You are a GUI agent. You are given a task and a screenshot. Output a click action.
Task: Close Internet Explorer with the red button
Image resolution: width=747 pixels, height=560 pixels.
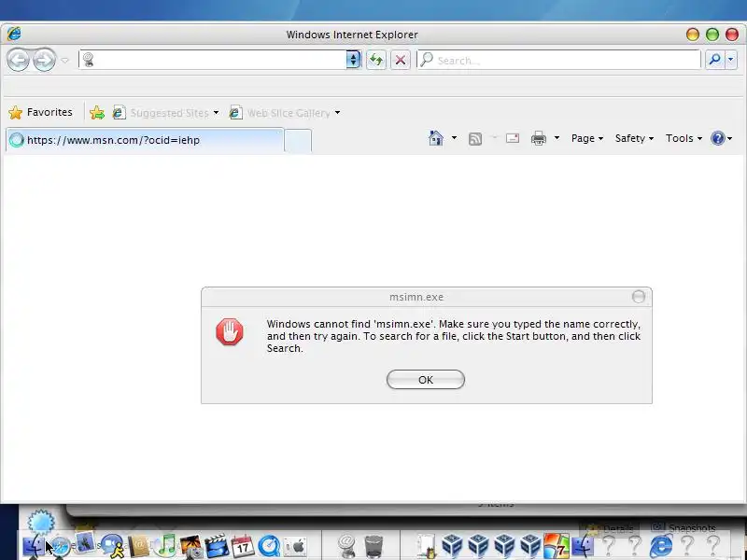click(x=732, y=35)
